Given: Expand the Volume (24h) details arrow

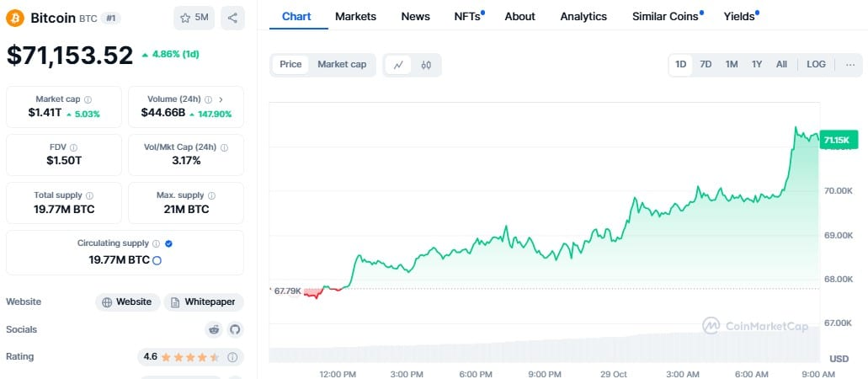Looking at the screenshot, I should tap(221, 99).
